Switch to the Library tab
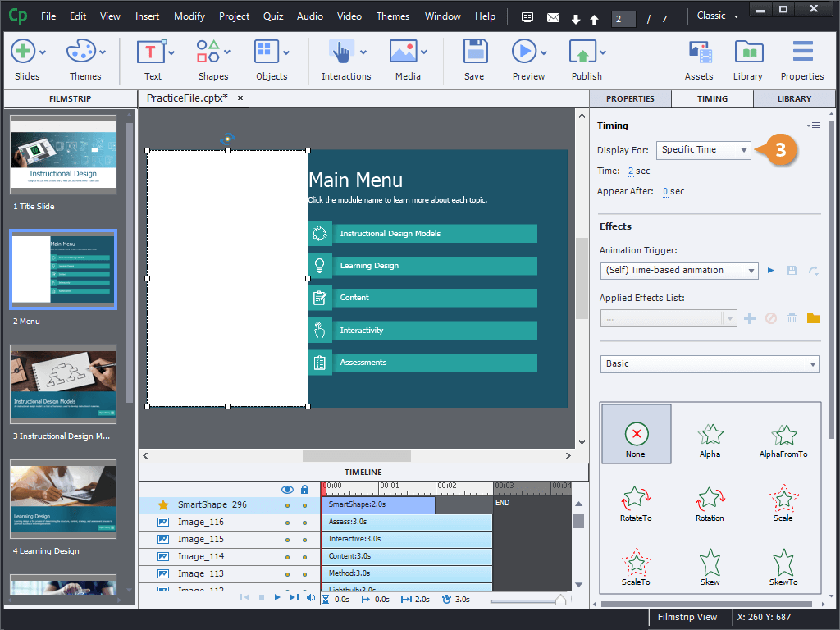The width and height of the screenshot is (840, 630). click(793, 98)
